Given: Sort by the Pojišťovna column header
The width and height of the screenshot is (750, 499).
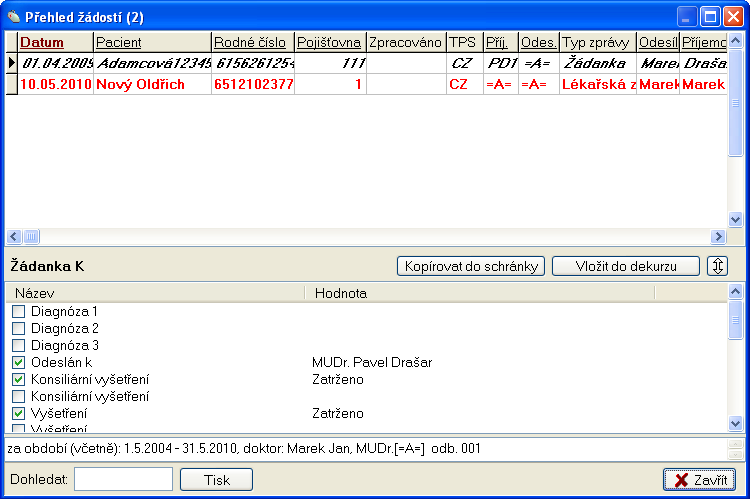Looking at the screenshot, I should coord(330,43).
